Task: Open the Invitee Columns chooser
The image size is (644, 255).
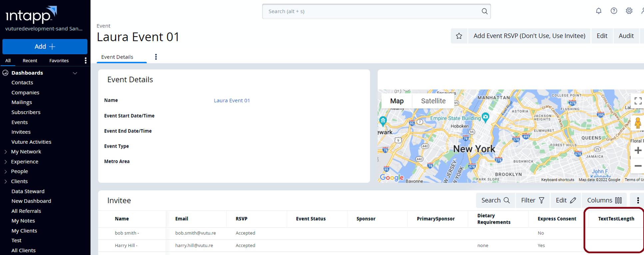Action: [x=604, y=200]
